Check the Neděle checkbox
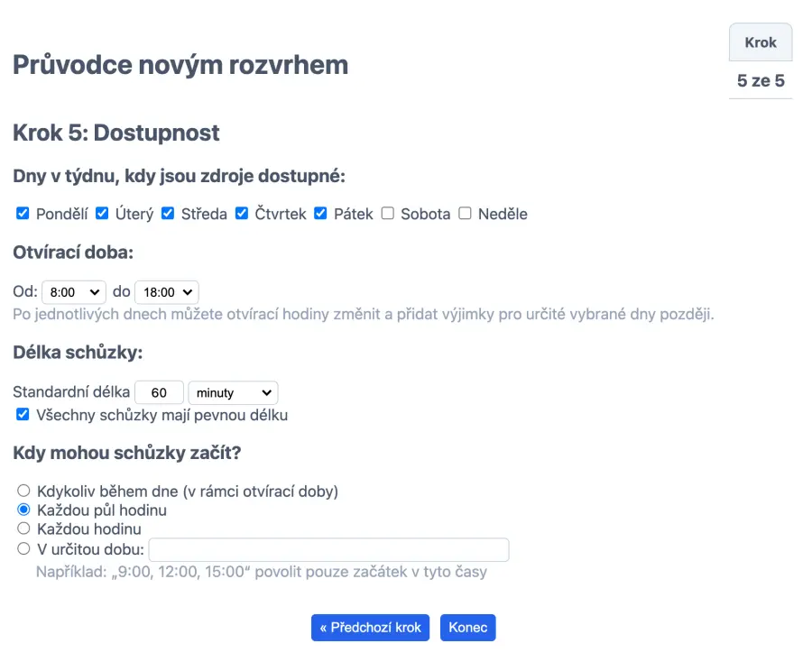Viewport: 812px width, 662px height. coord(465,214)
